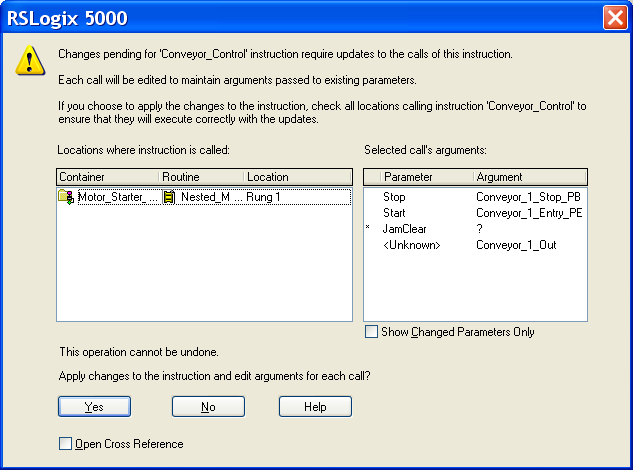Viewport: 633px width, 470px height.
Task: Click the Motor_Starter container program icon
Action: coord(66,197)
